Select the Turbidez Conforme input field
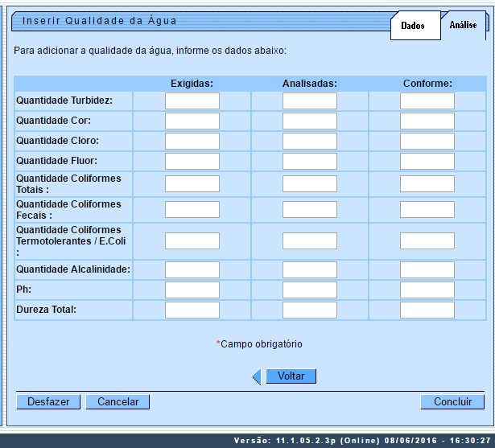This screenshot has width=495, height=448. point(427,101)
